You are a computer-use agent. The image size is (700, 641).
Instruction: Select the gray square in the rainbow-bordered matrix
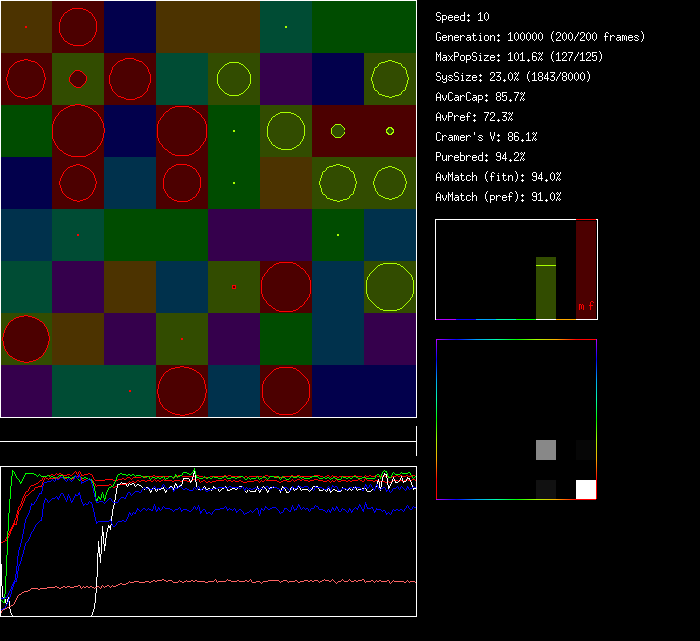click(546, 450)
